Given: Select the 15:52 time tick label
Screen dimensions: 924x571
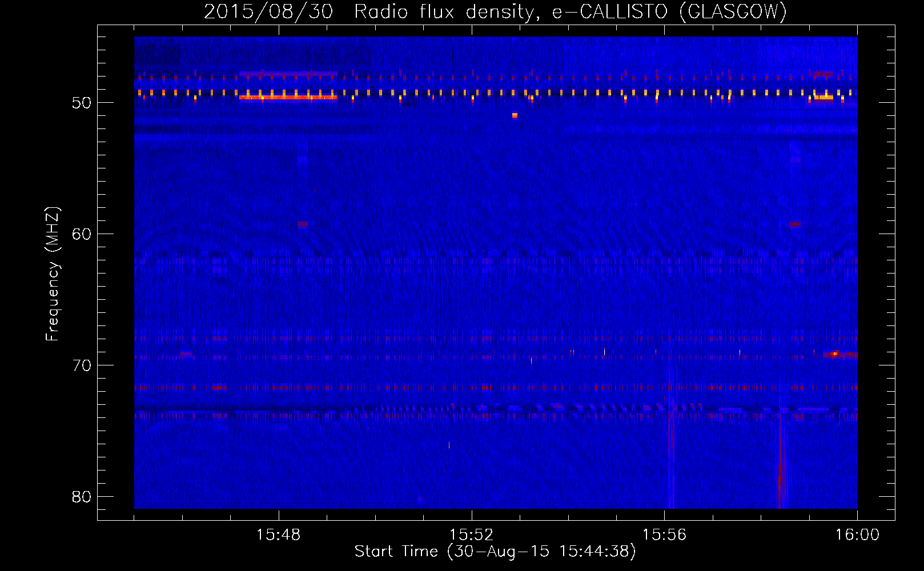Looking at the screenshot, I should click(x=471, y=535).
